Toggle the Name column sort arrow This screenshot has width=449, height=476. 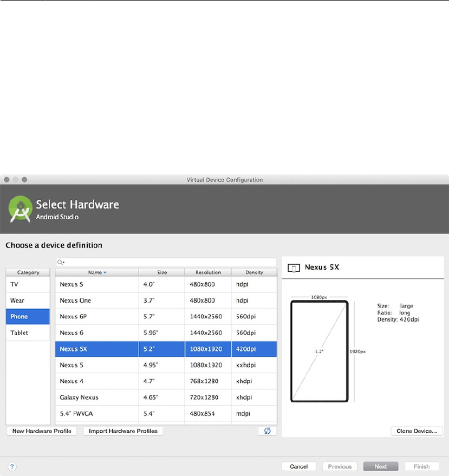coord(105,272)
